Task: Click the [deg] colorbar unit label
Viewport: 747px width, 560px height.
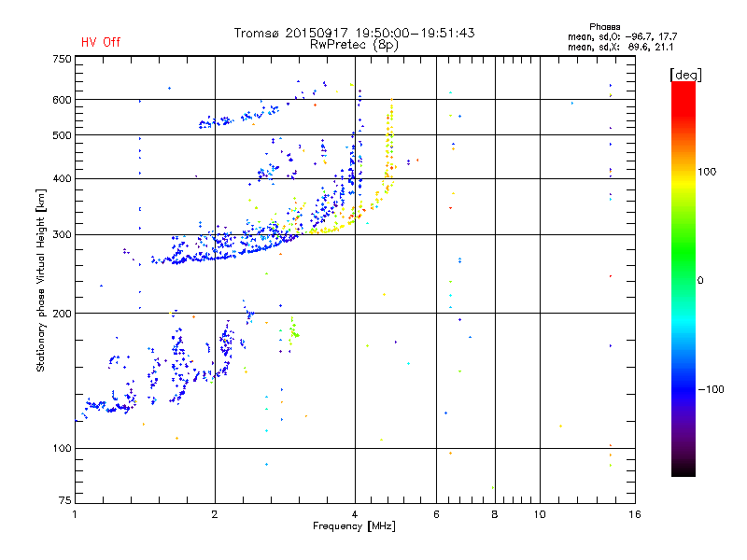Action: (685, 74)
